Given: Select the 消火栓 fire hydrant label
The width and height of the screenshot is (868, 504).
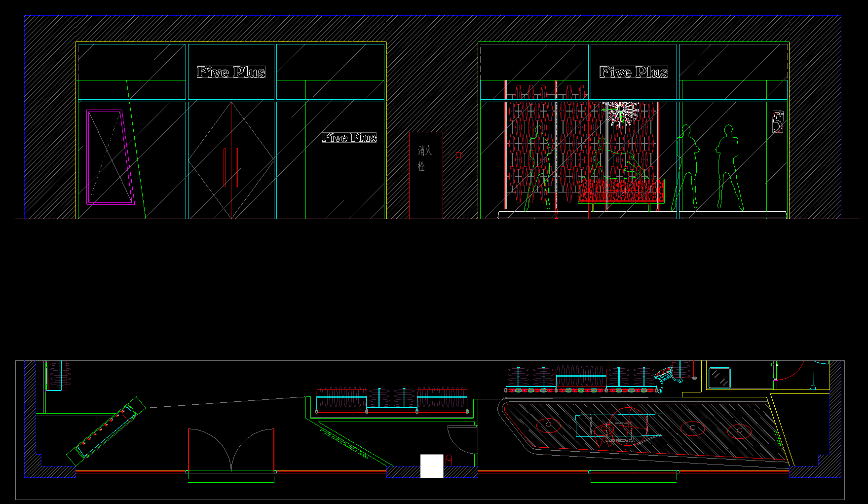Looking at the screenshot, I should click(x=424, y=158).
